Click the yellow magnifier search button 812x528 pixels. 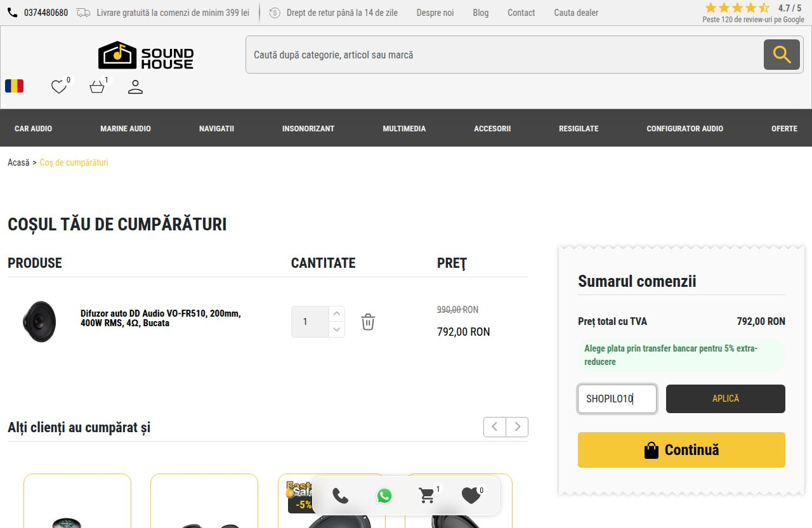(x=782, y=55)
